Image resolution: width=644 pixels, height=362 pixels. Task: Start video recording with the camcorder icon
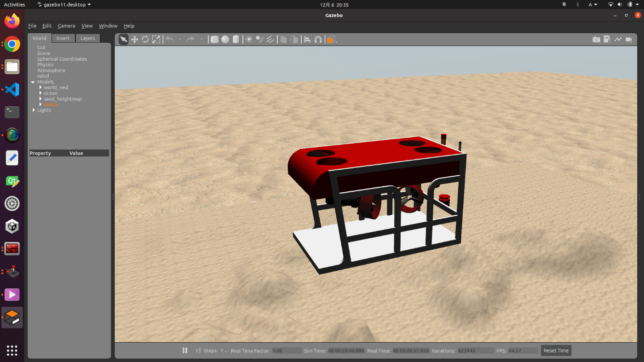tap(630, 40)
